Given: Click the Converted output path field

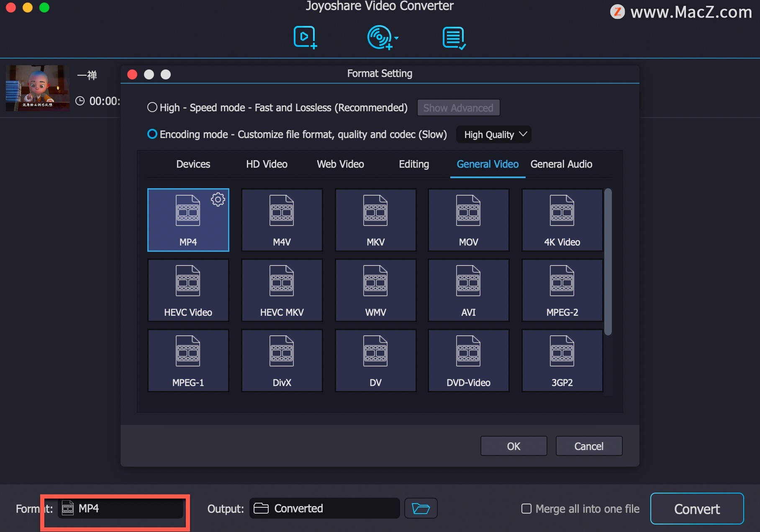Looking at the screenshot, I should (325, 508).
